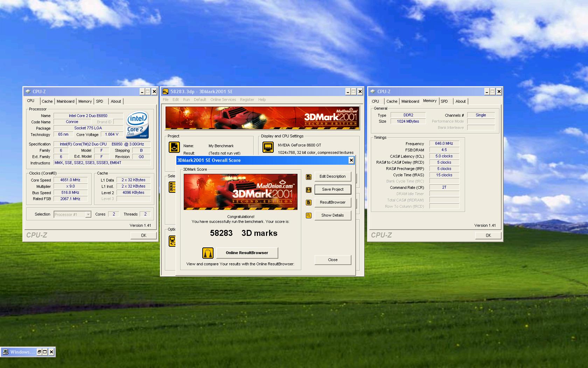The image size is (588, 368).
Task: Open the File menu in 3DMark2001
Action: 166,100
